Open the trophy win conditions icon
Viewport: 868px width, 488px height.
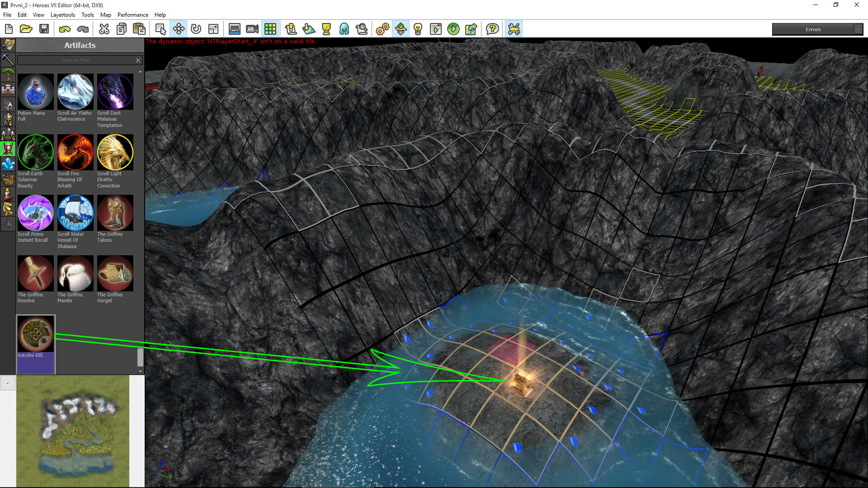326,29
